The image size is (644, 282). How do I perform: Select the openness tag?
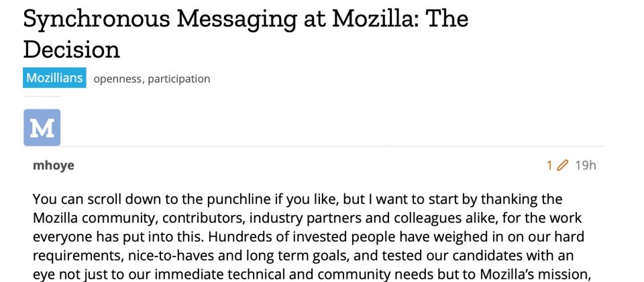click(x=118, y=79)
